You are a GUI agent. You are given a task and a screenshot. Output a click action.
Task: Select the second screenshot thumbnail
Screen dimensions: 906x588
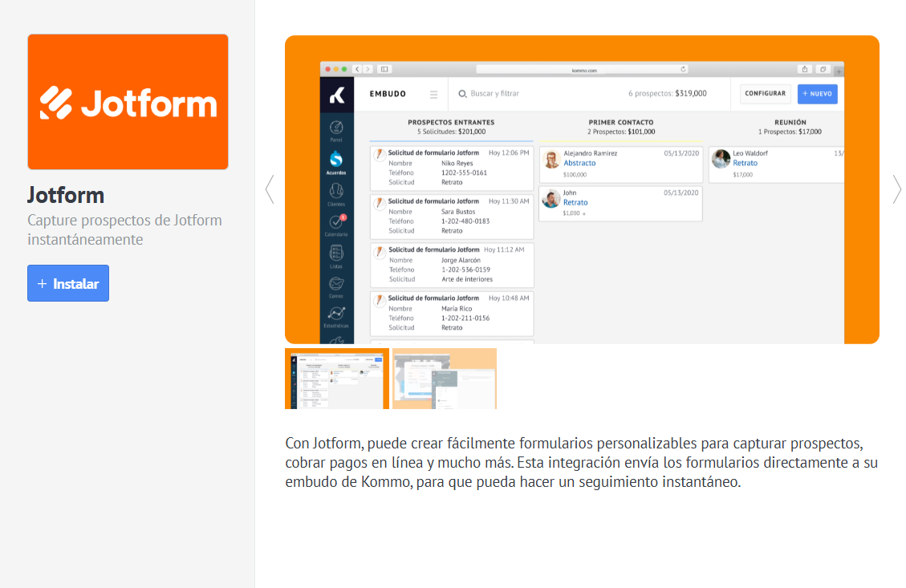445,379
